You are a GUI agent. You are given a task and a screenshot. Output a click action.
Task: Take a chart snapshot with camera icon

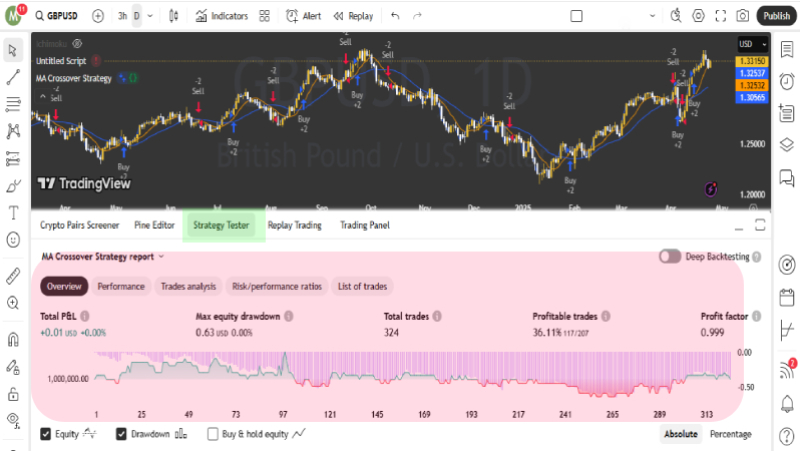[x=743, y=16]
